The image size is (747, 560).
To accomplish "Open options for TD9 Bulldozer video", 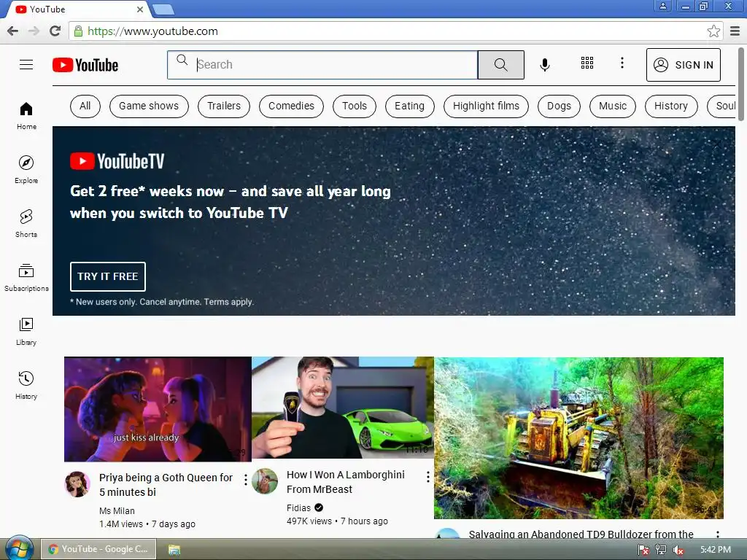I will [718, 534].
